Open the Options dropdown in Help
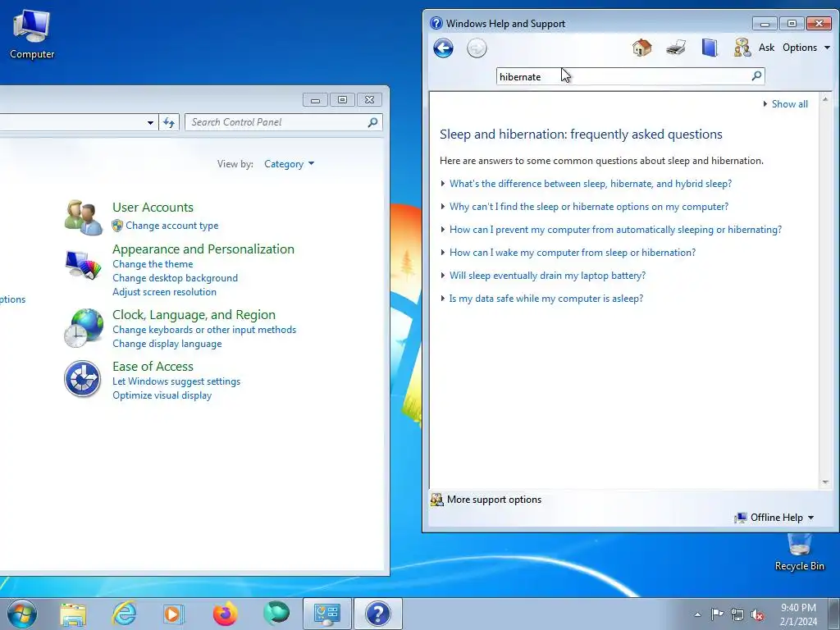 click(x=806, y=47)
